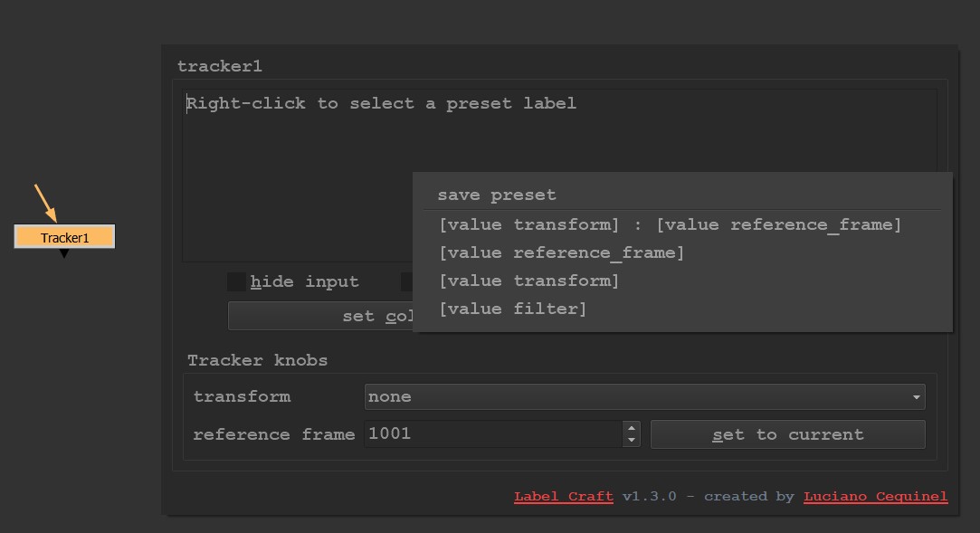Open the Label Craft link
Image resolution: width=980 pixels, height=533 pixels.
pyautogui.click(x=563, y=496)
